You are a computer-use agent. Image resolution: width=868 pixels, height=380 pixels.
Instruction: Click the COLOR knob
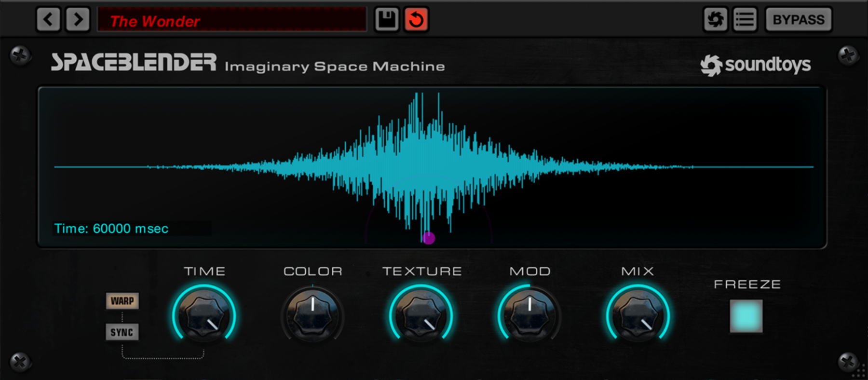coord(312,315)
